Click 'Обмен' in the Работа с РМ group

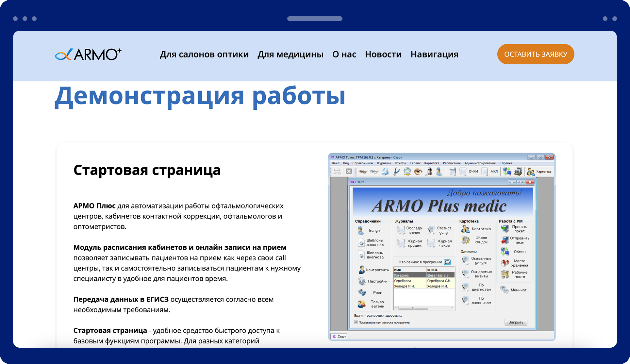tap(513, 252)
